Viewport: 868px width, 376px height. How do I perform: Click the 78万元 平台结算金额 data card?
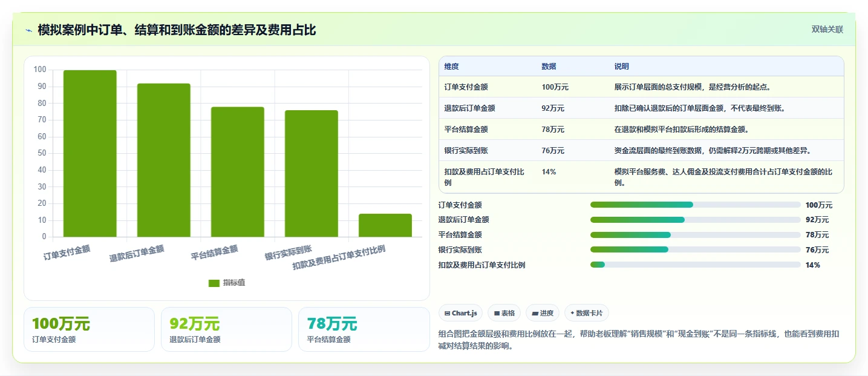(364, 329)
